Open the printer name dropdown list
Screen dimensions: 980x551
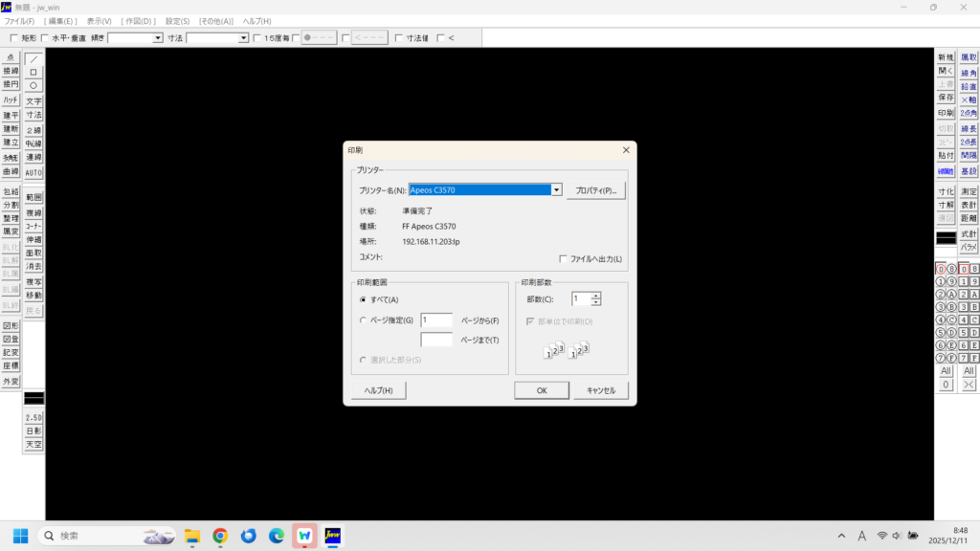pos(556,190)
